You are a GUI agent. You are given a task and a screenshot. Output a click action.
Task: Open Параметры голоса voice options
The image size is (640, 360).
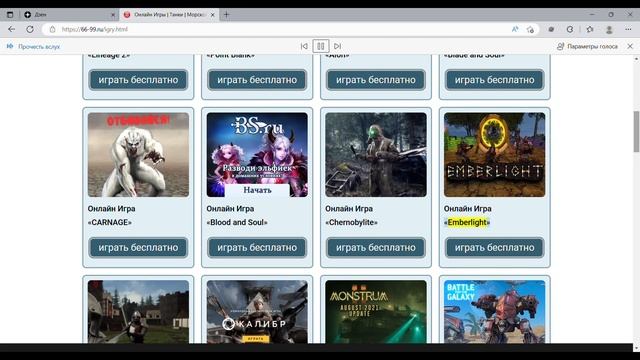pos(587,47)
